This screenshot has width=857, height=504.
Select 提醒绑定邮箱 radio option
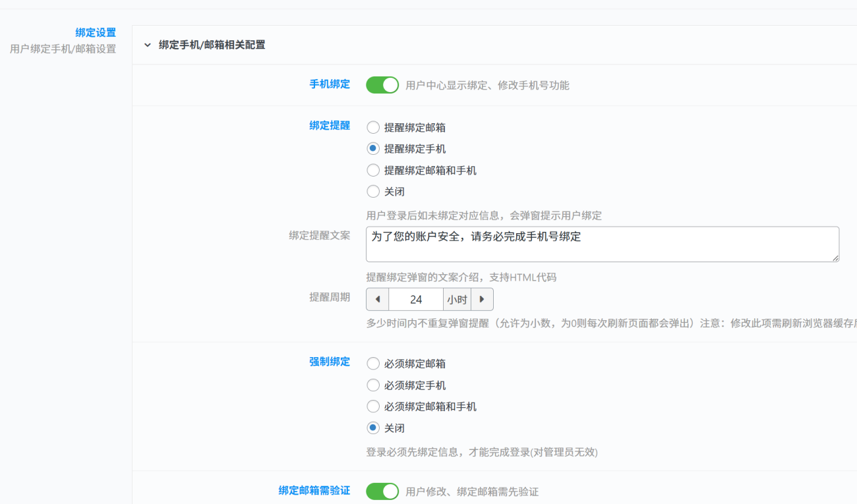click(373, 128)
